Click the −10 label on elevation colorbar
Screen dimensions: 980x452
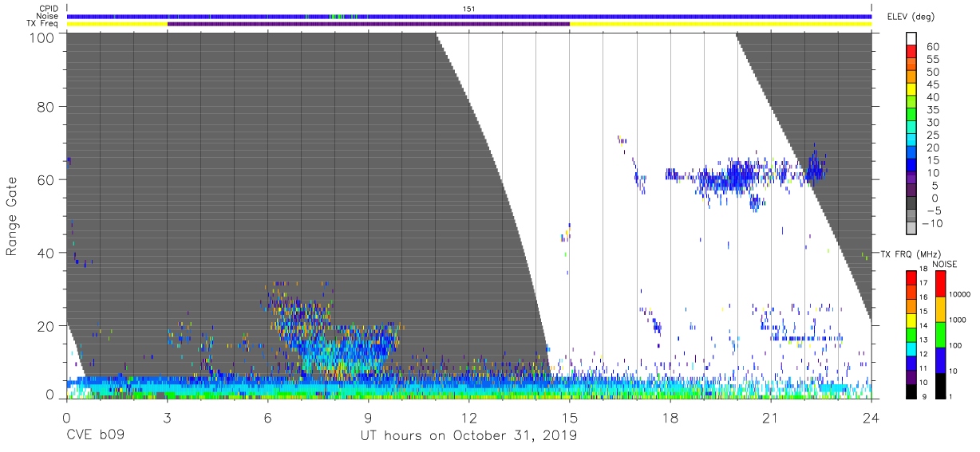[931, 223]
